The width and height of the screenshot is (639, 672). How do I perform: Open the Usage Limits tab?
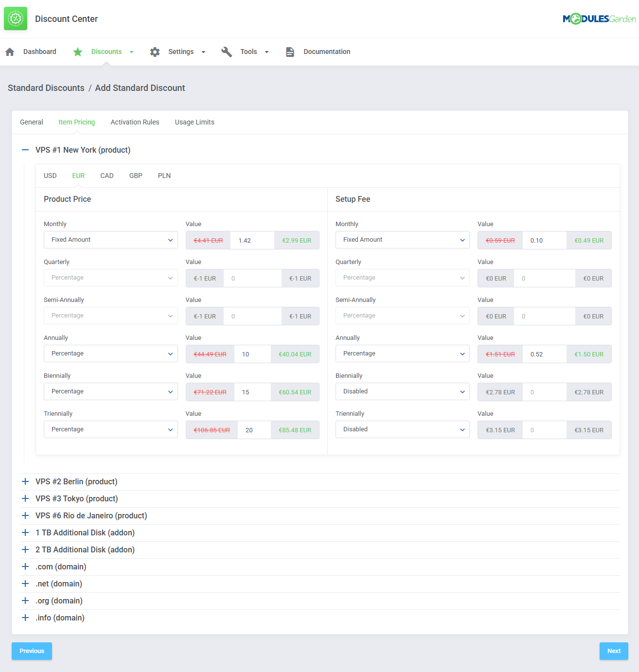click(195, 122)
